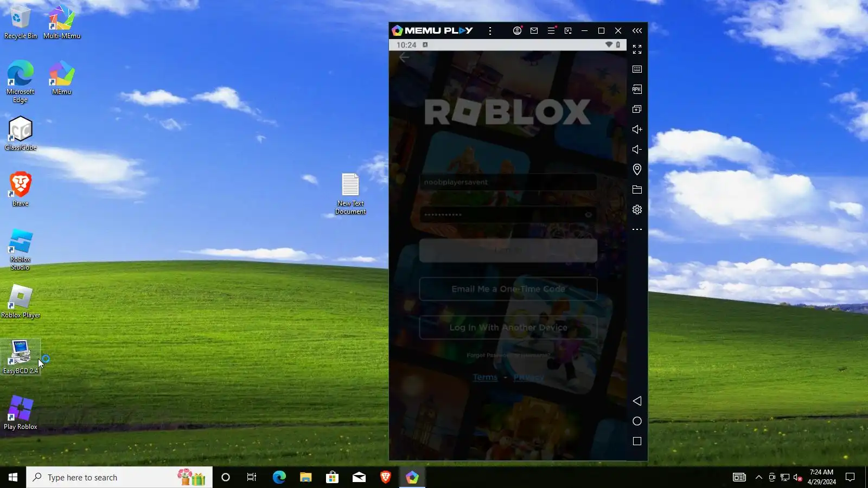Click the network tray icon
Viewport: 868px width, 488px height.
[785, 477]
